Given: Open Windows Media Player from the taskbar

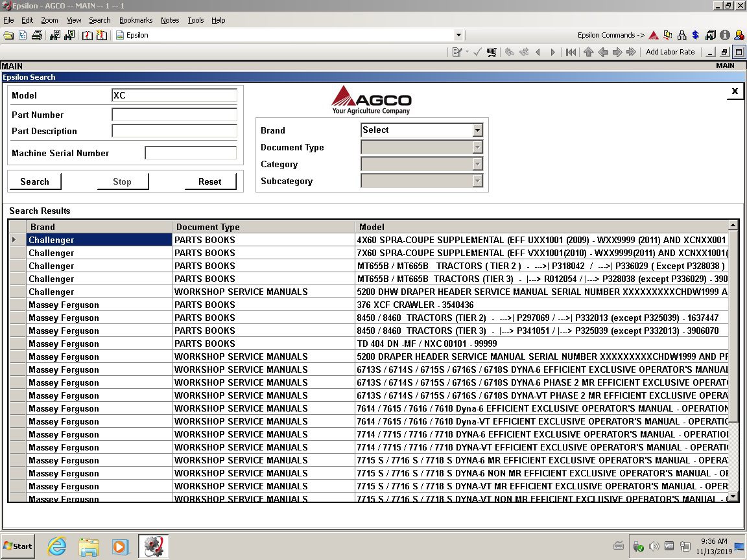Looking at the screenshot, I should point(120,546).
